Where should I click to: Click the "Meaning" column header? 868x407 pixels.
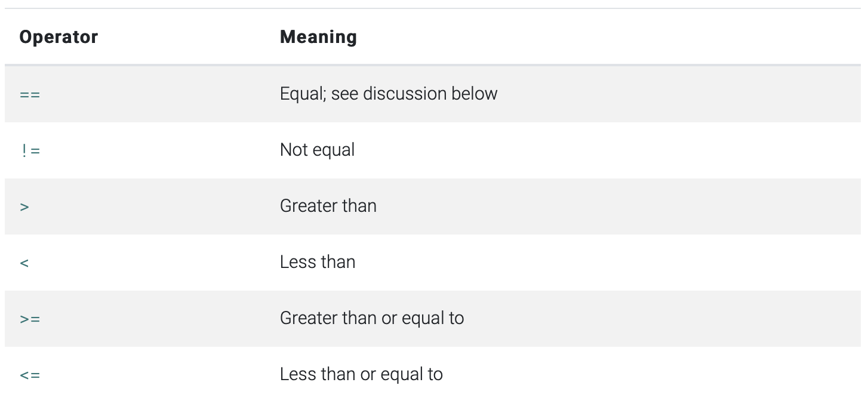pos(318,37)
